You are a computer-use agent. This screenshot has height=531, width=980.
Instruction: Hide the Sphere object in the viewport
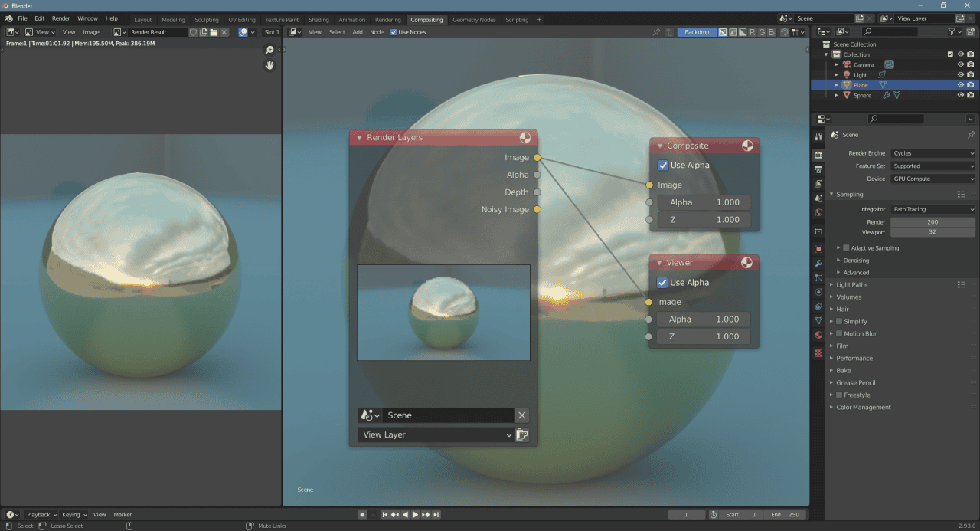tap(961, 95)
